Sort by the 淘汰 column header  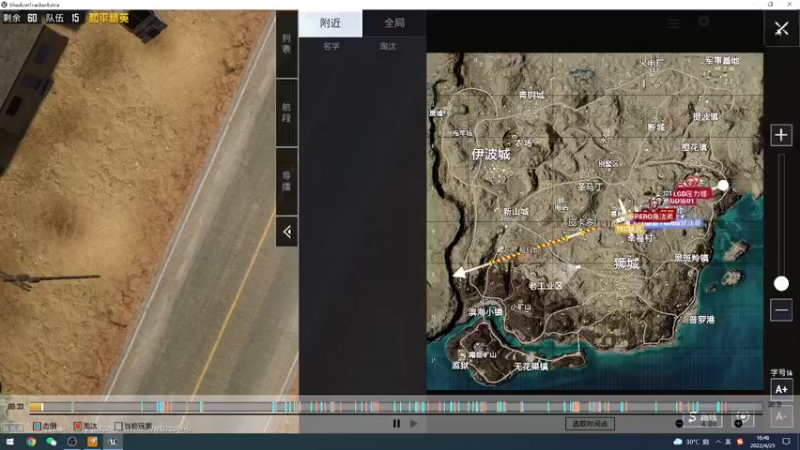tap(388, 46)
